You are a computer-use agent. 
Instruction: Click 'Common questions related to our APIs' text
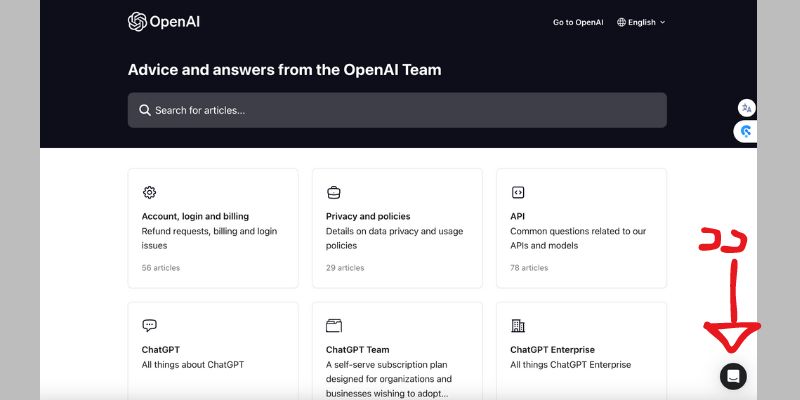point(578,238)
